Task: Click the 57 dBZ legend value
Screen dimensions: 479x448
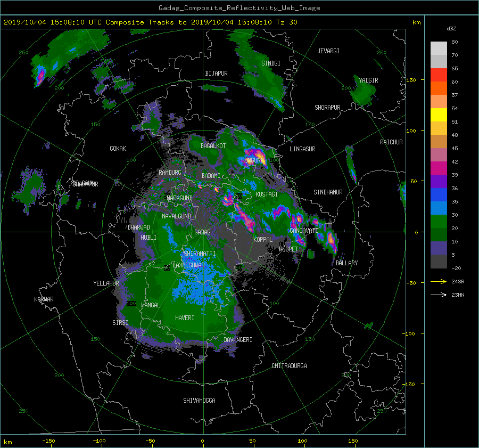Action: tap(455, 95)
